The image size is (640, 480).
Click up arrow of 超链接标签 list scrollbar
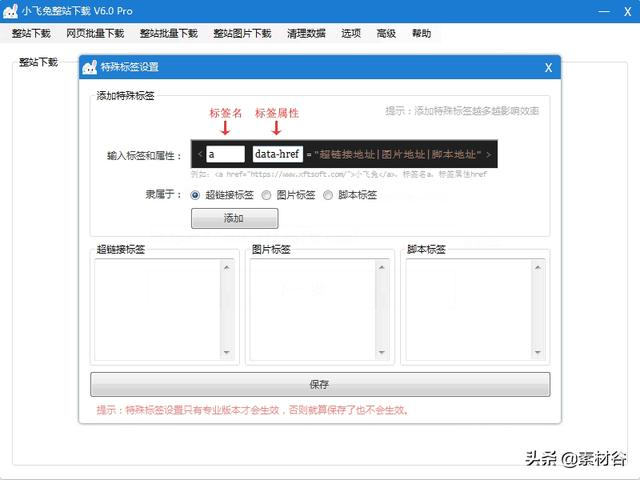(x=227, y=267)
